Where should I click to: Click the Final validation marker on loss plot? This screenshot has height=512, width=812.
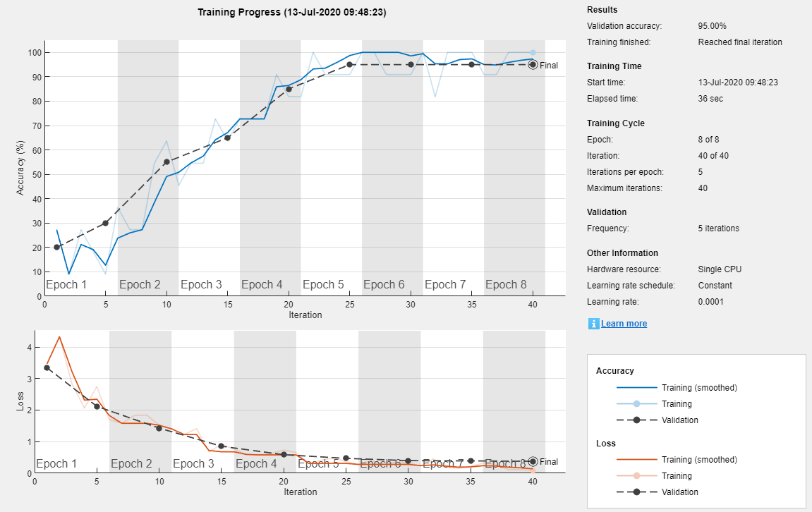(533, 461)
